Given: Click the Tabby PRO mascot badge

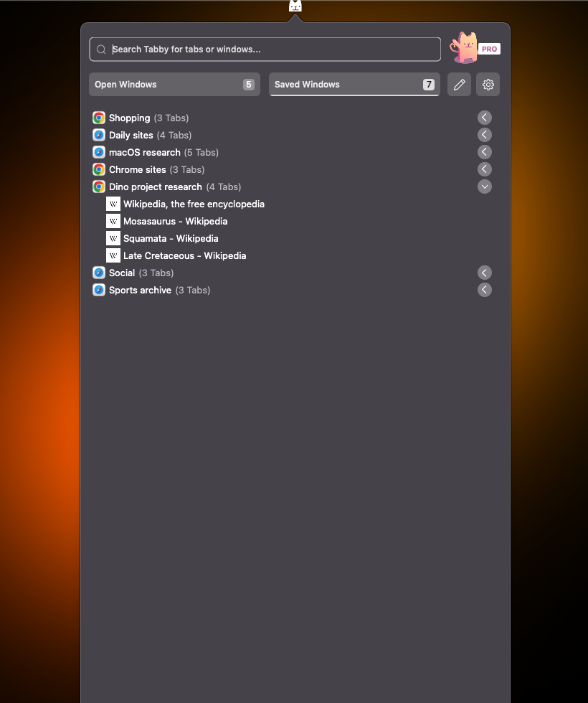Looking at the screenshot, I should click(475, 48).
